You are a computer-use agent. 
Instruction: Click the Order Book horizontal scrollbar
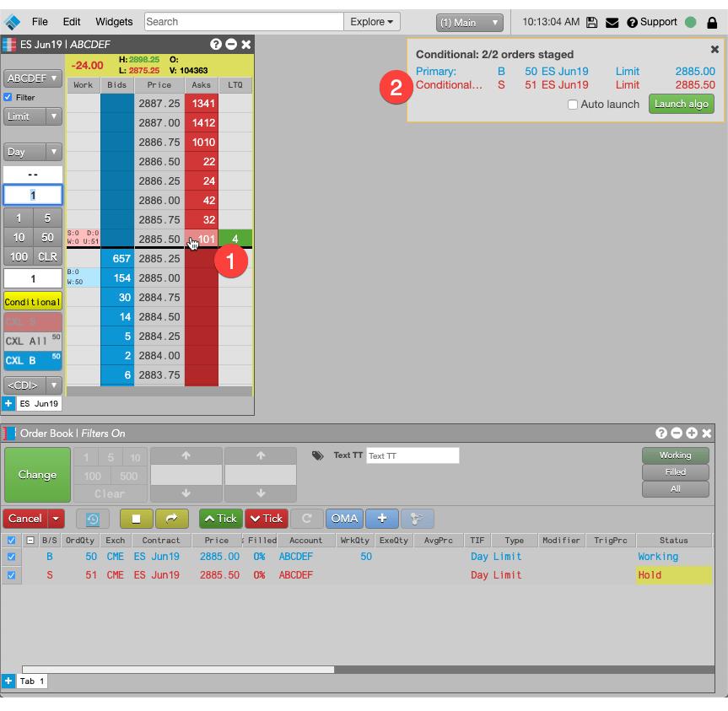pos(178,670)
